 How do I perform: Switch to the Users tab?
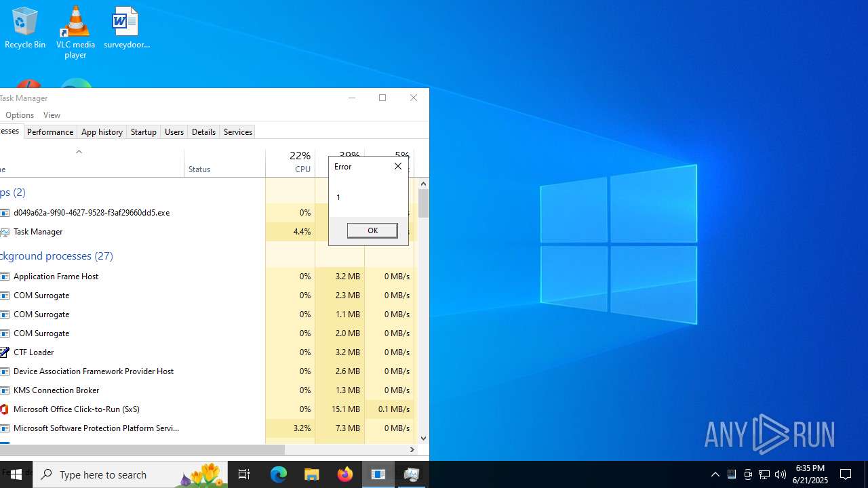174,132
